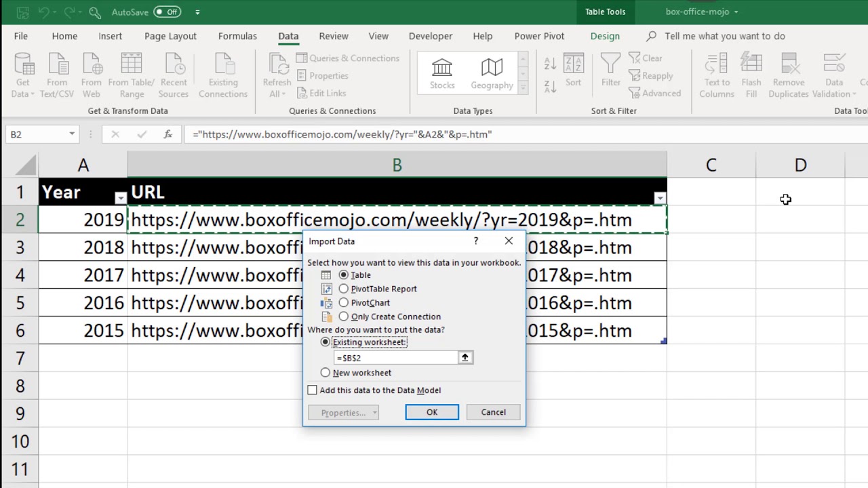Open the Get Data menu
This screenshot has width=868, height=488.
point(23,75)
